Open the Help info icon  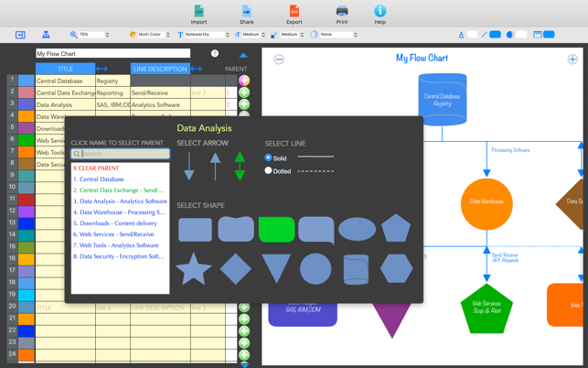[380, 11]
